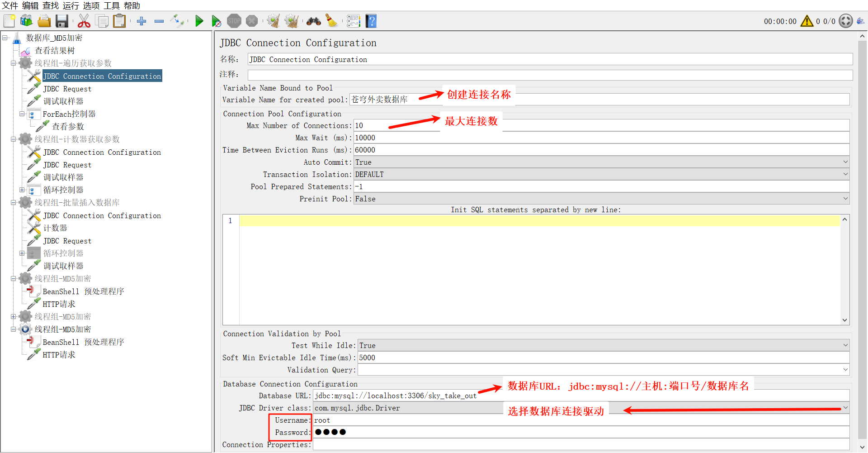868x453 pixels.
Task: Click the Connection Properties field
Action: [x=581, y=444]
